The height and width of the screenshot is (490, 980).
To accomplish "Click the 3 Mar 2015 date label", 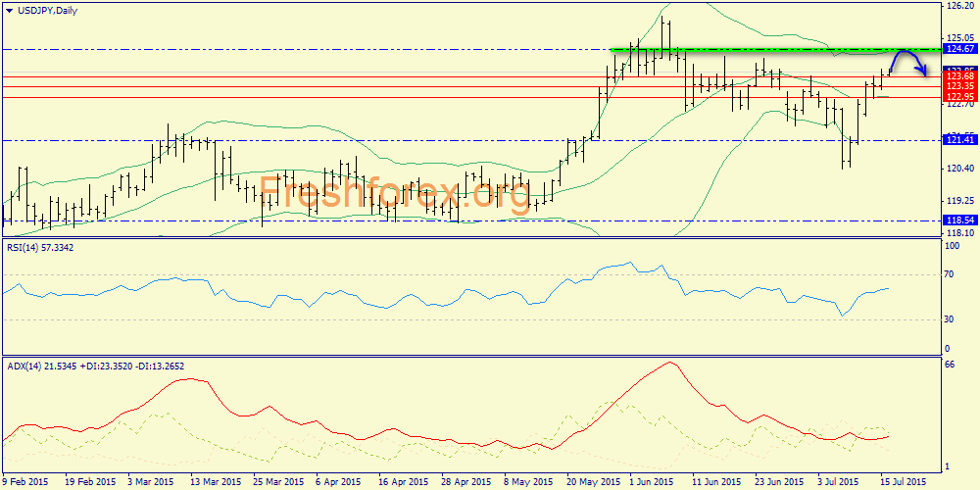I will 152,482.
